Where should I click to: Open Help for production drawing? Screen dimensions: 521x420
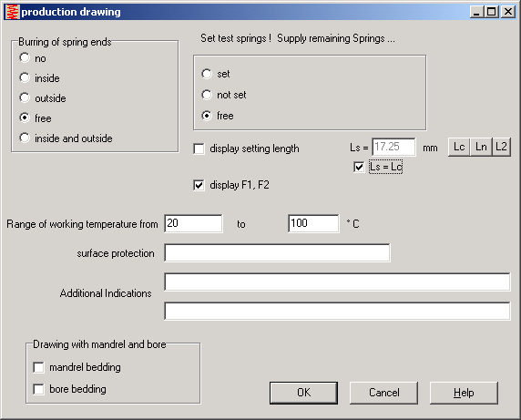pos(464,393)
